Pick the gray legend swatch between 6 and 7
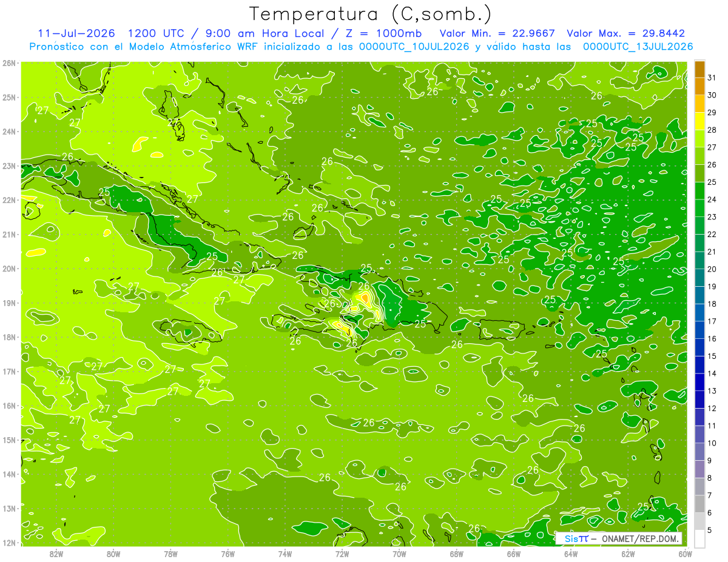Image resolution: width=728 pixels, height=562 pixels. pos(699,504)
